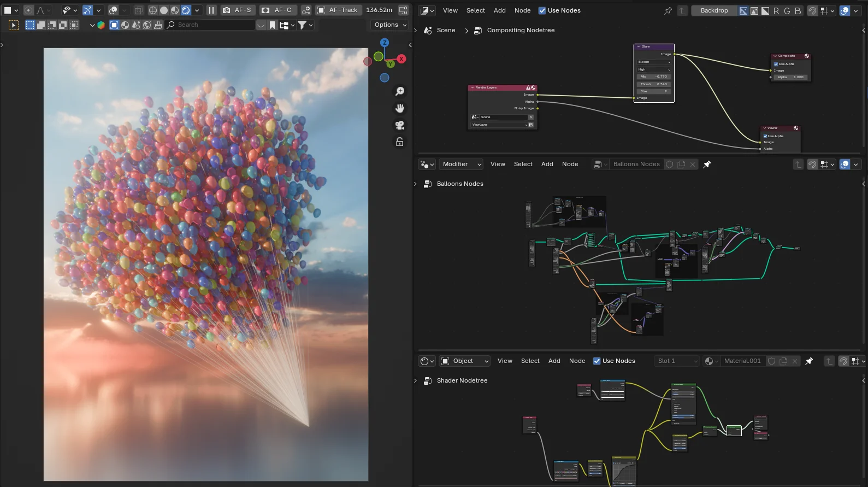Click the pause render preview icon
Image resolution: width=868 pixels, height=487 pixels.
tap(211, 10)
